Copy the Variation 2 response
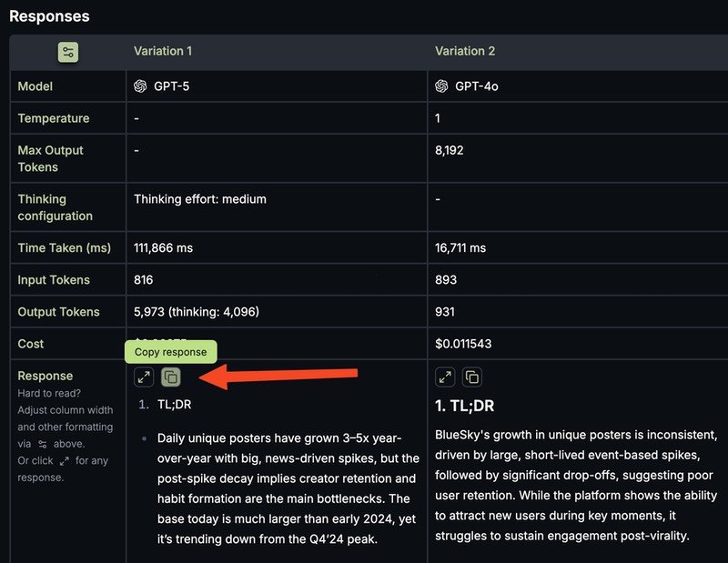The image size is (728, 563). pos(471,377)
